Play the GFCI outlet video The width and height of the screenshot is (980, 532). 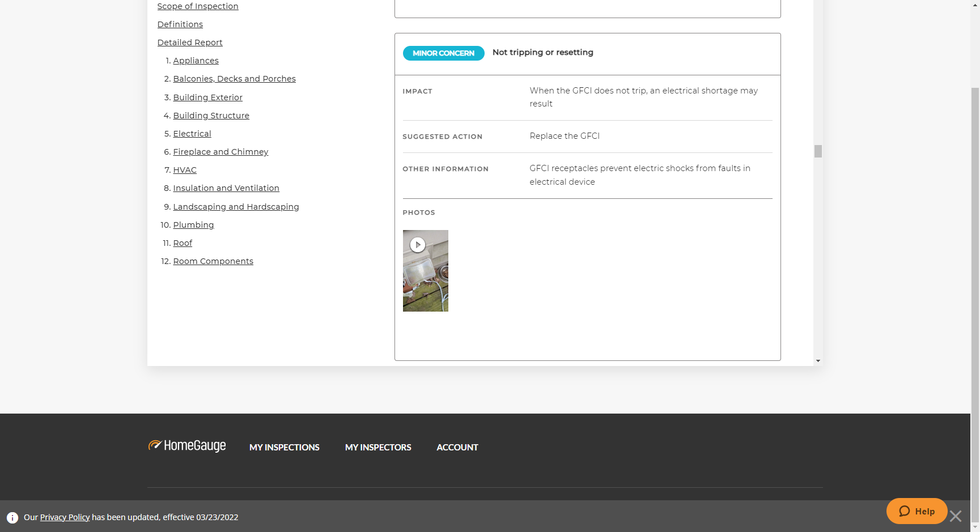click(x=418, y=245)
